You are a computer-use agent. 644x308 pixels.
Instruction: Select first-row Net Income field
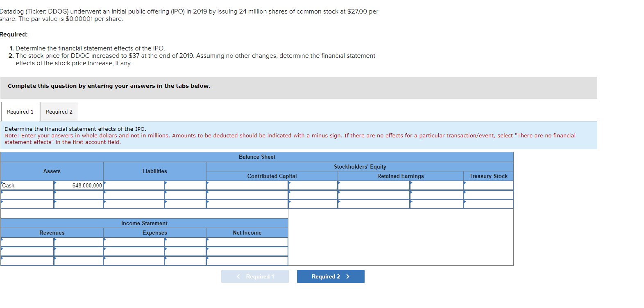(x=247, y=242)
